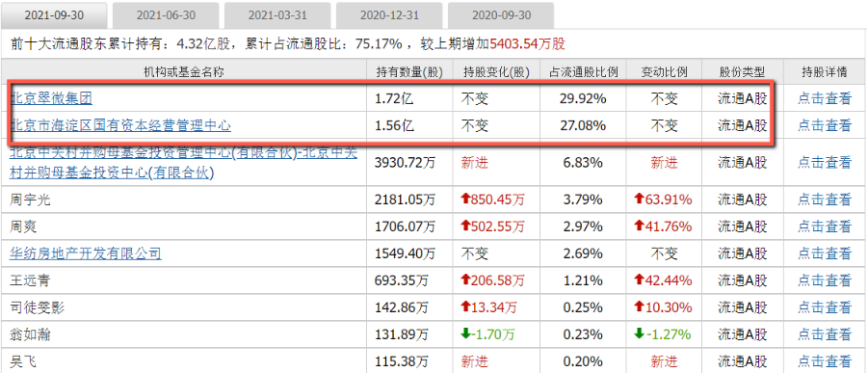Image resolution: width=868 pixels, height=373 pixels.
Task: Click the 29.92% share ratio cell
Action: 583,99
